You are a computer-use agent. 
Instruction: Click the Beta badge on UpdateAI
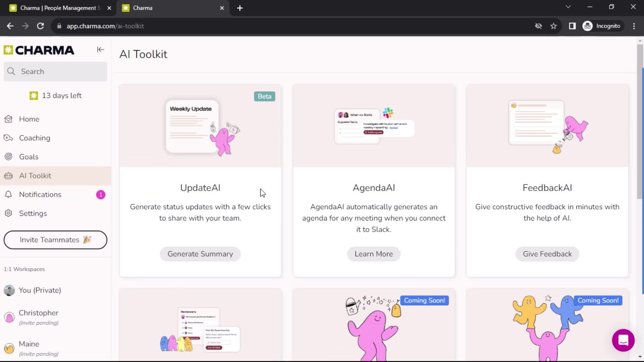[x=265, y=97]
